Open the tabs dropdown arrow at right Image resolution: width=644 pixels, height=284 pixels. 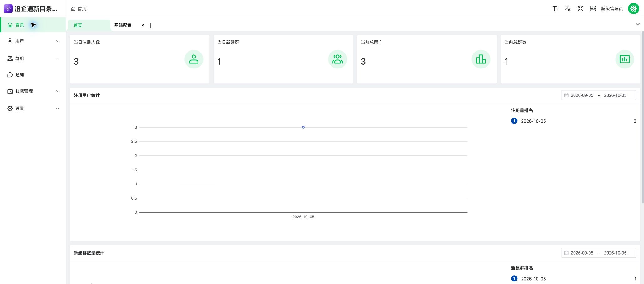637,24
